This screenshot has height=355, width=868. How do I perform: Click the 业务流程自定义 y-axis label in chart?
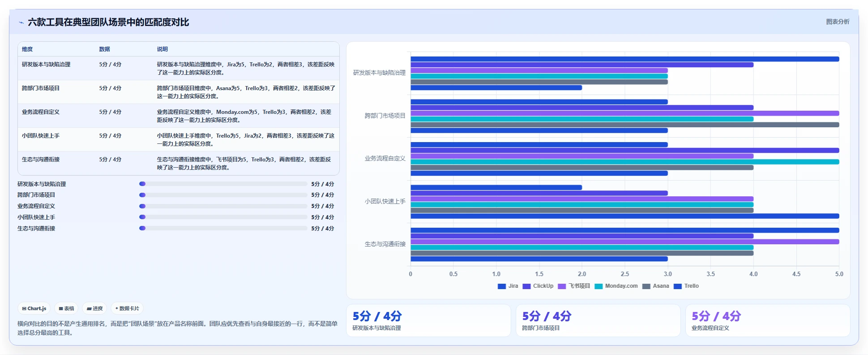coord(385,159)
